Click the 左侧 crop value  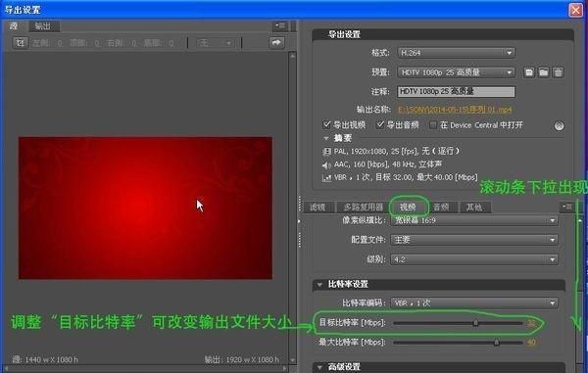click(x=60, y=43)
